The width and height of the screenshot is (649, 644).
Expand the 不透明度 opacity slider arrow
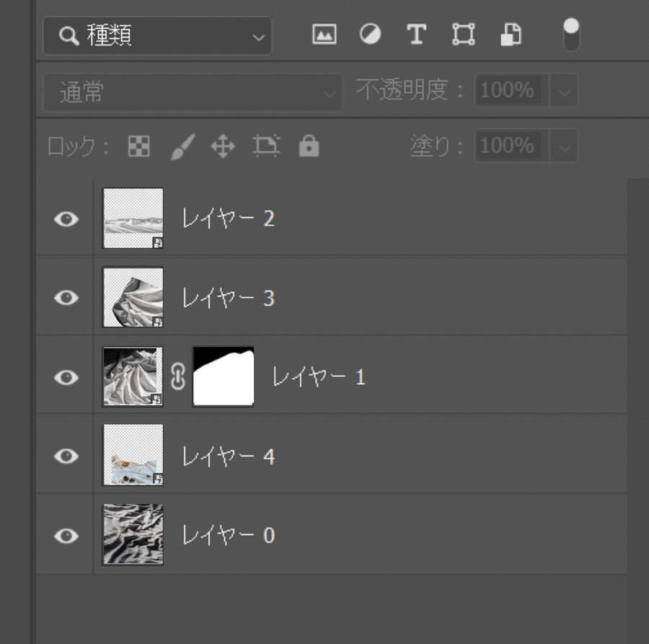coord(564,92)
